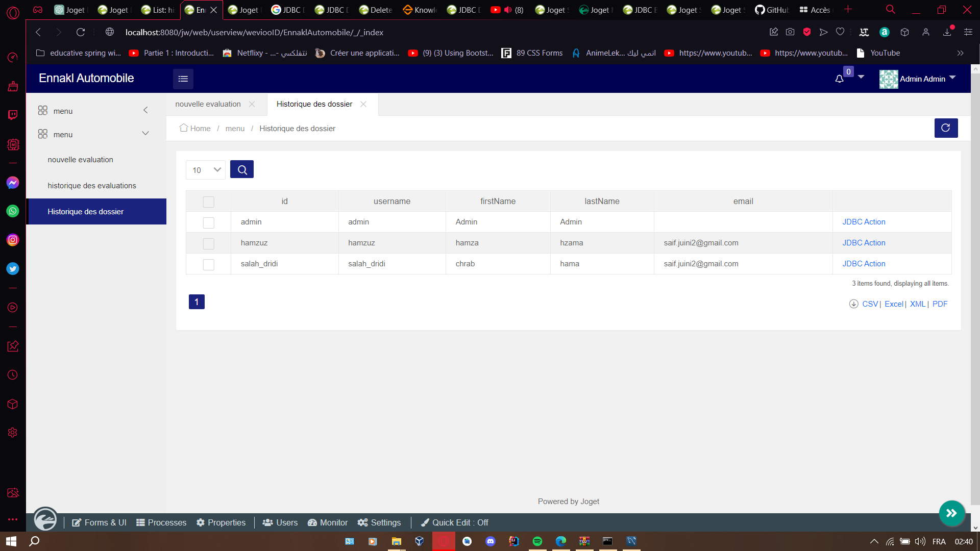This screenshot has height=551, width=980.
Task: Collapse the second menu chevron in sidebar
Action: (x=145, y=134)
